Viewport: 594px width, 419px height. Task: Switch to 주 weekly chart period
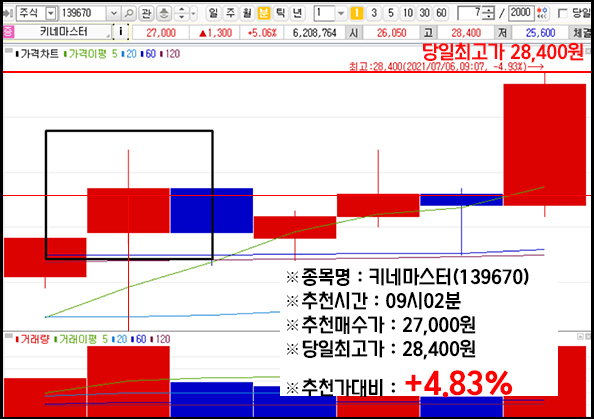pos(230,13)
